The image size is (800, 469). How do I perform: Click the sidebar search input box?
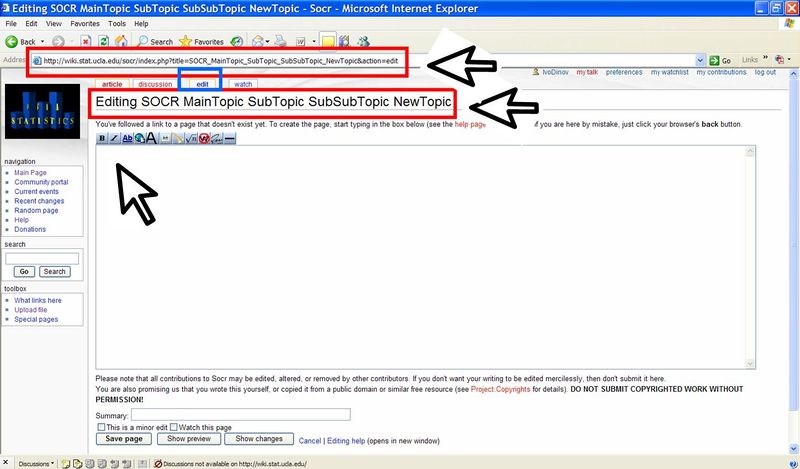[x=42, y=259]
